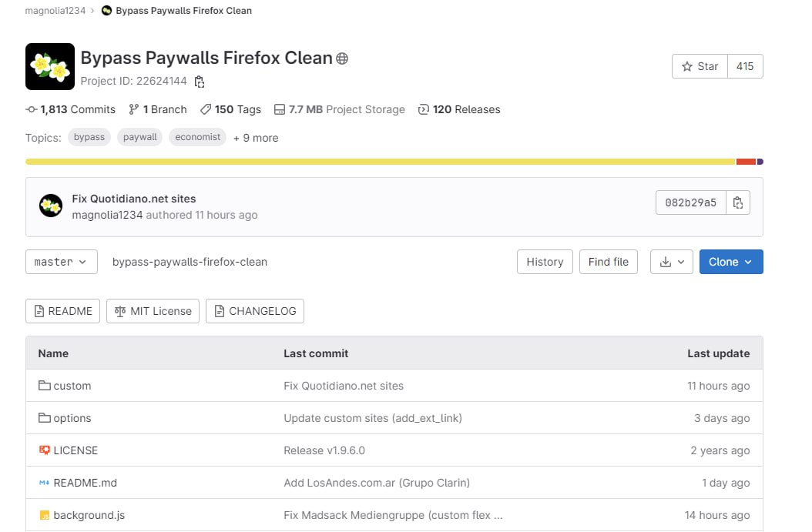812x532 pixels.
Task: Star this project
Action: coord(700,66)
